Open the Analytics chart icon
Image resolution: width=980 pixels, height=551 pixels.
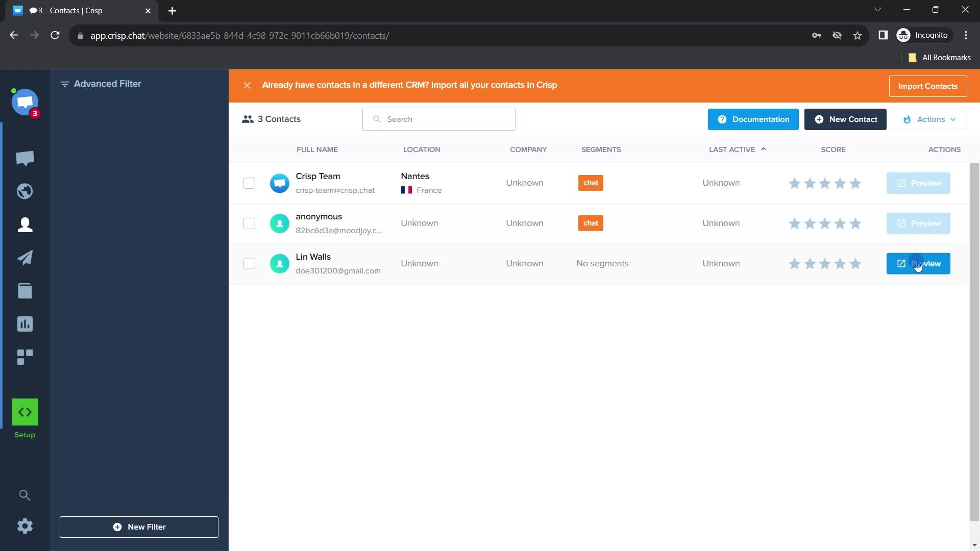pyautogui.click(x=25, y=324)
